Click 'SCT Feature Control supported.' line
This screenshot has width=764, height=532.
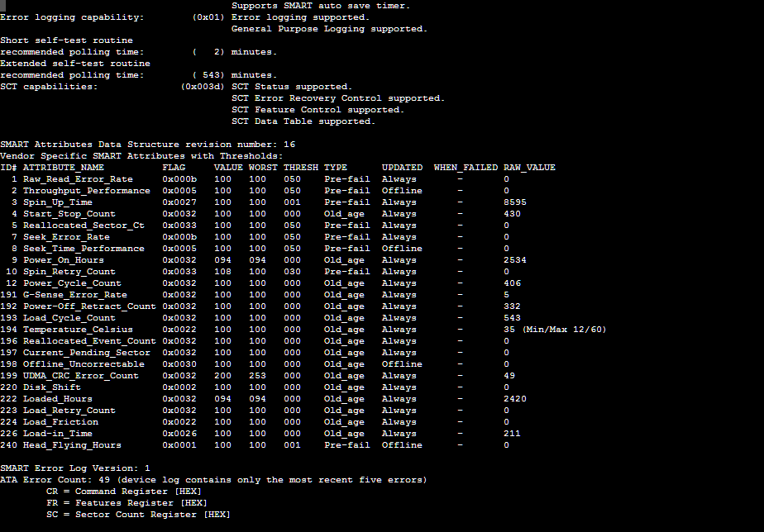pos(318,110)
